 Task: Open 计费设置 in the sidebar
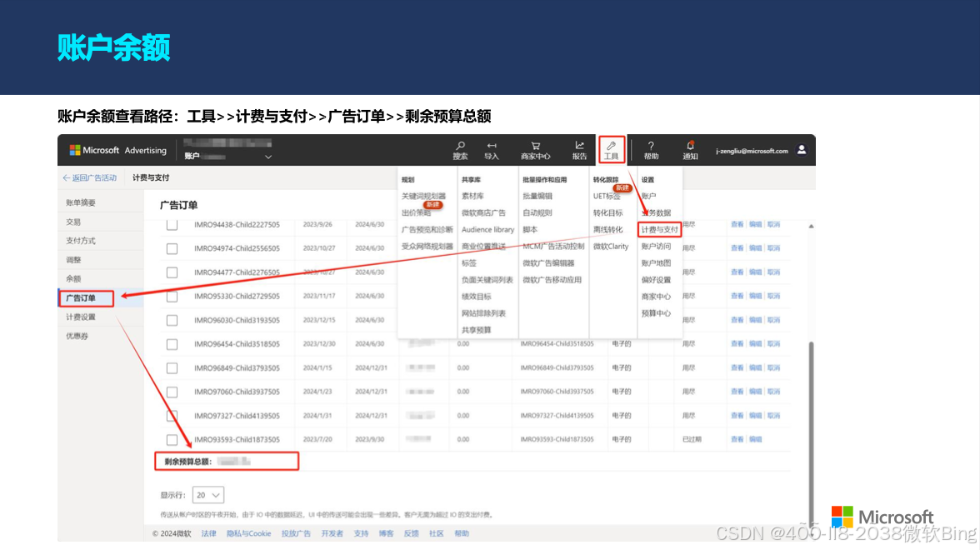click(x=81, y=317)
